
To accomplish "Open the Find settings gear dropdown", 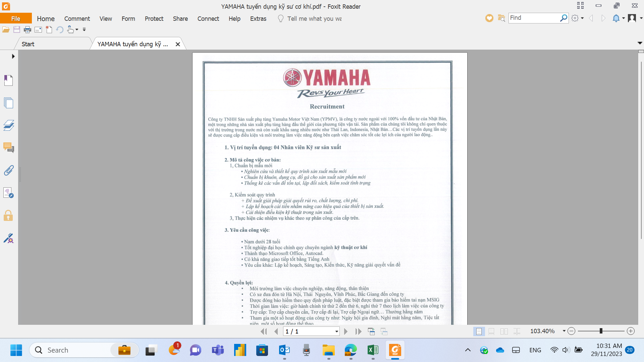I will [x=578, y=18].
